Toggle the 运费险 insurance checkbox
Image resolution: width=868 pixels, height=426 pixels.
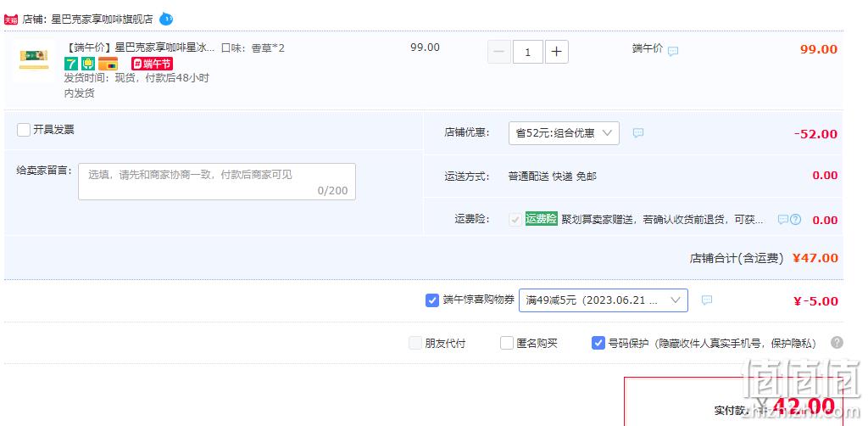click(515, 220)
